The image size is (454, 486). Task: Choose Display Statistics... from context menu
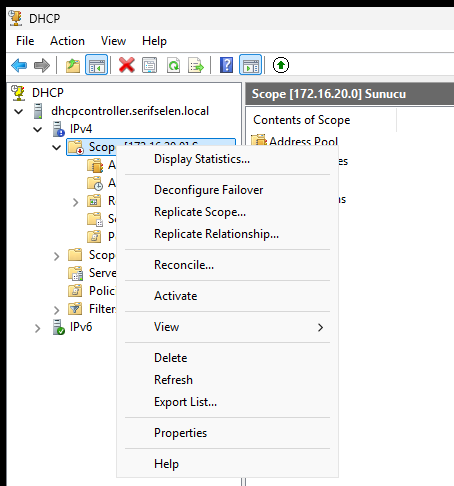[227, 159]
